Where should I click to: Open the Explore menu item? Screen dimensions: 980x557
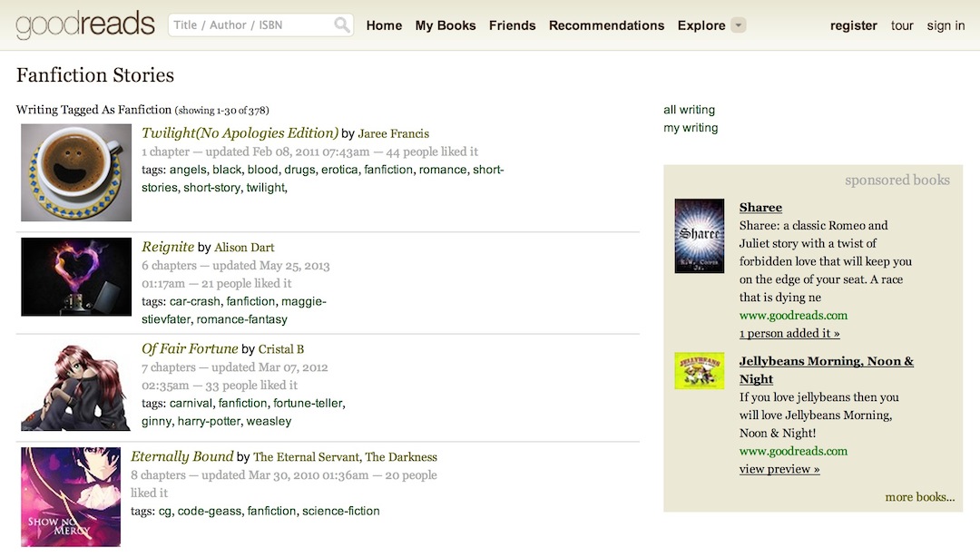pos(701,25)
